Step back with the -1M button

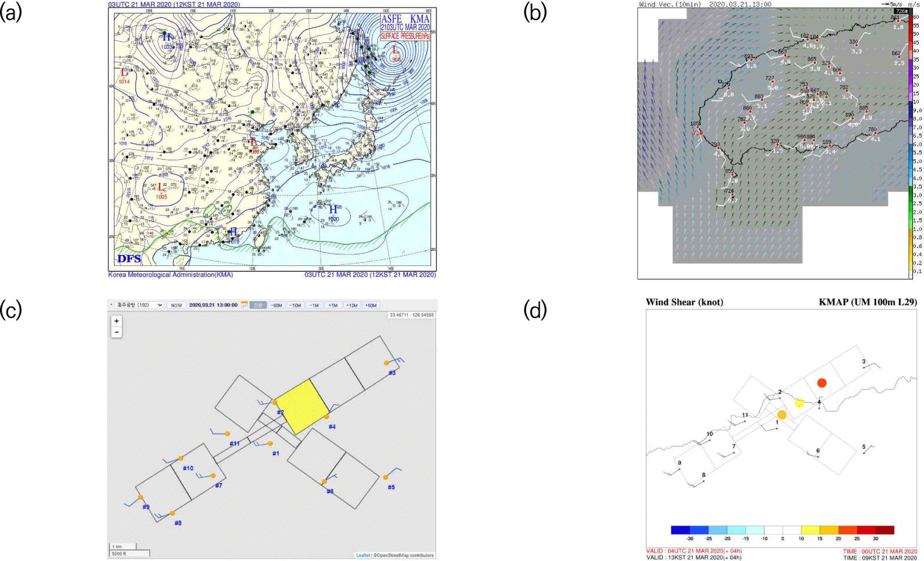(314, 305)
